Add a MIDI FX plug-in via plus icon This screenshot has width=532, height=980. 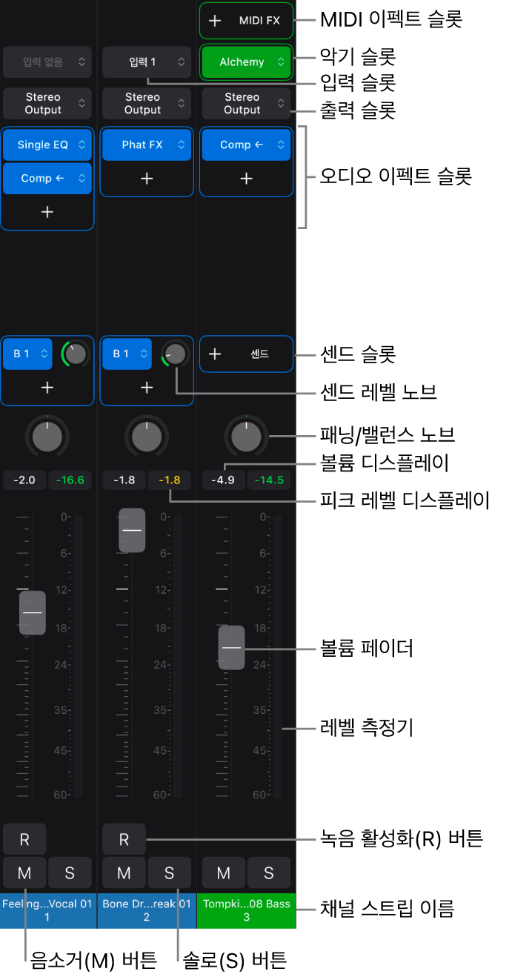215,21
